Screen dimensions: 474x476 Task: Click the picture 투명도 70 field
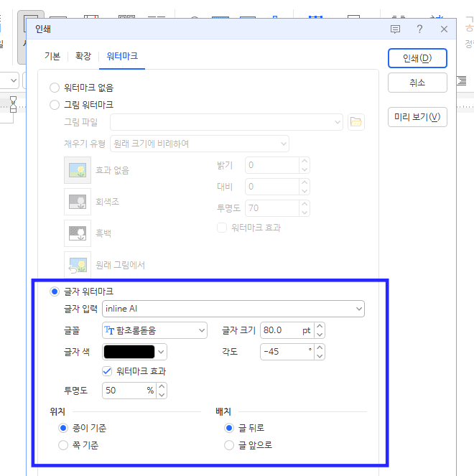[272, 208]
